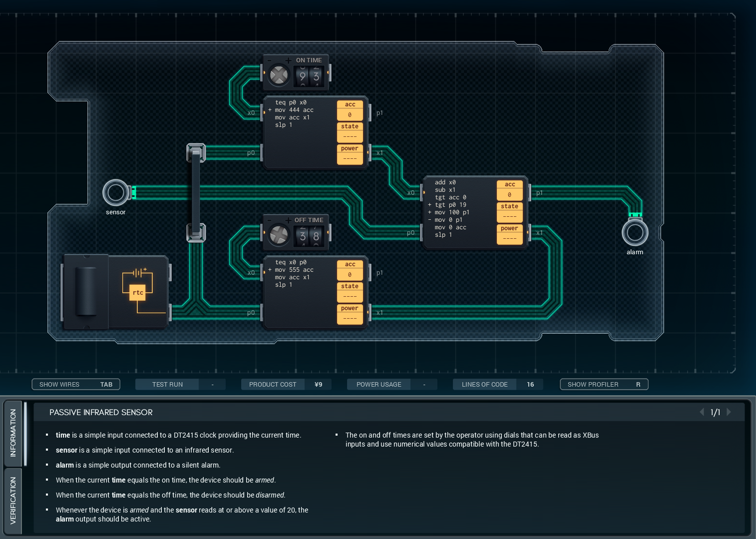This screenshot has height=539, width=756.
Task: Click the 'tgt p0 19' code line
Action: point(450,205)
